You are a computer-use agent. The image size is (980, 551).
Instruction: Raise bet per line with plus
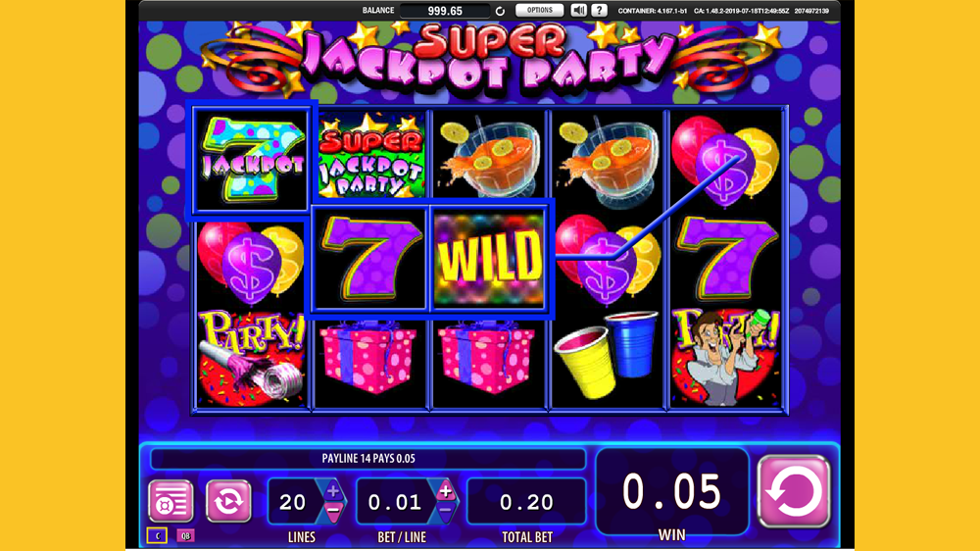(445, 491)
